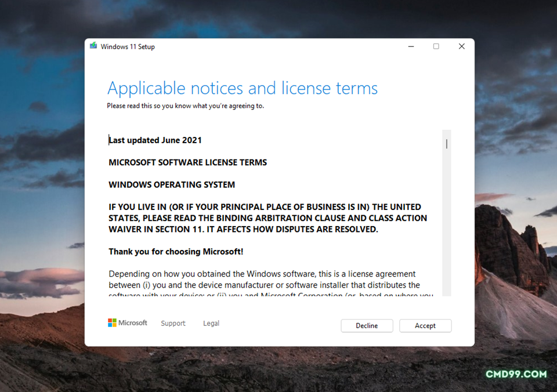Click the 'Depending on how you obtained' paragraph
The image size is (557, 392).
tap(271, 284)
